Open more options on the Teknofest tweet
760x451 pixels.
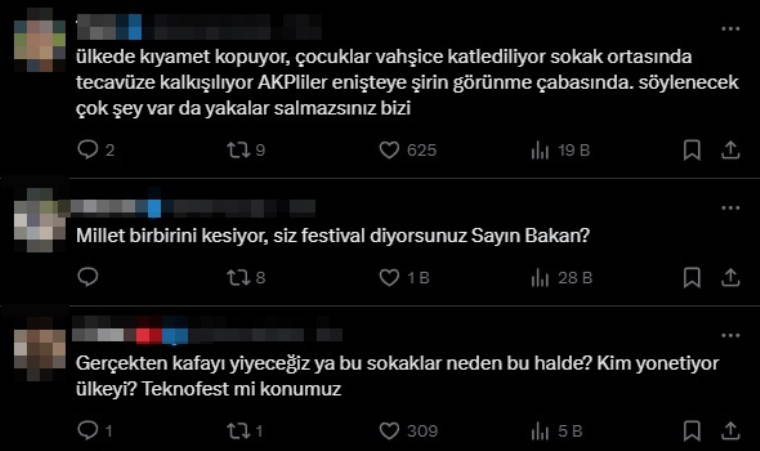(730, 332)
